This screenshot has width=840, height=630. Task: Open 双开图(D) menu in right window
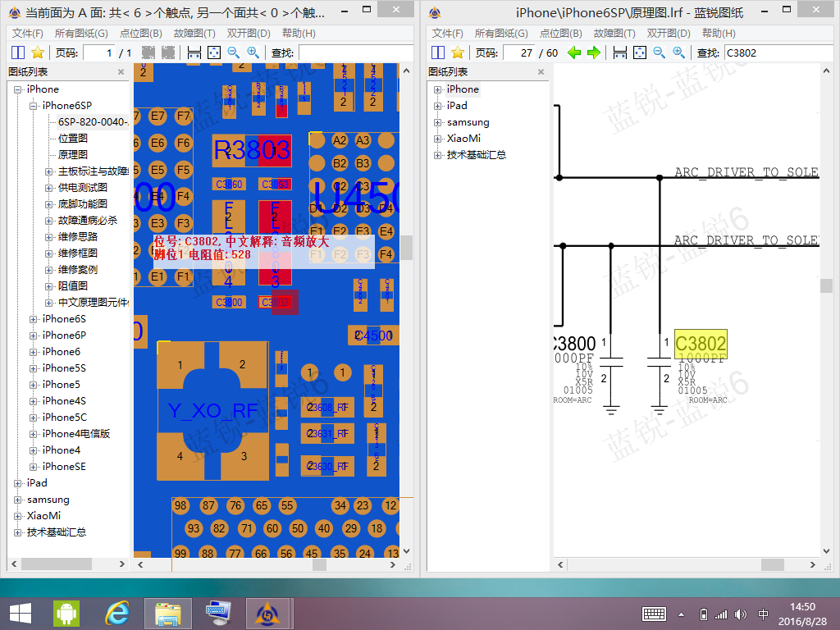pyautogui.click(x=669, y=33)
